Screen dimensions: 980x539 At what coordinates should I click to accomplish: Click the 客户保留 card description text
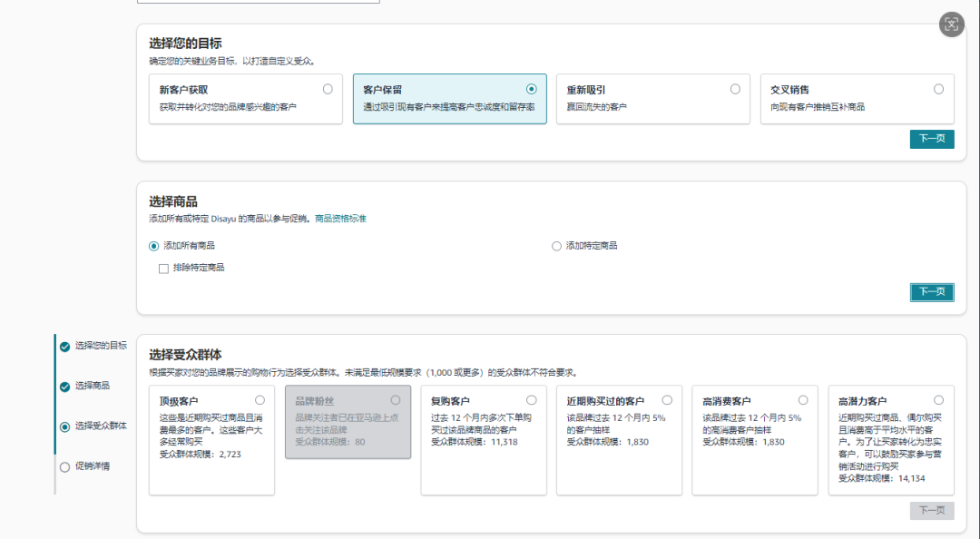449,107
